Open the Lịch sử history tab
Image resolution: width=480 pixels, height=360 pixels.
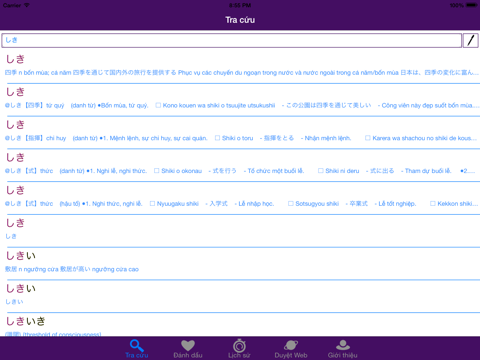click(x=239, y=349)
